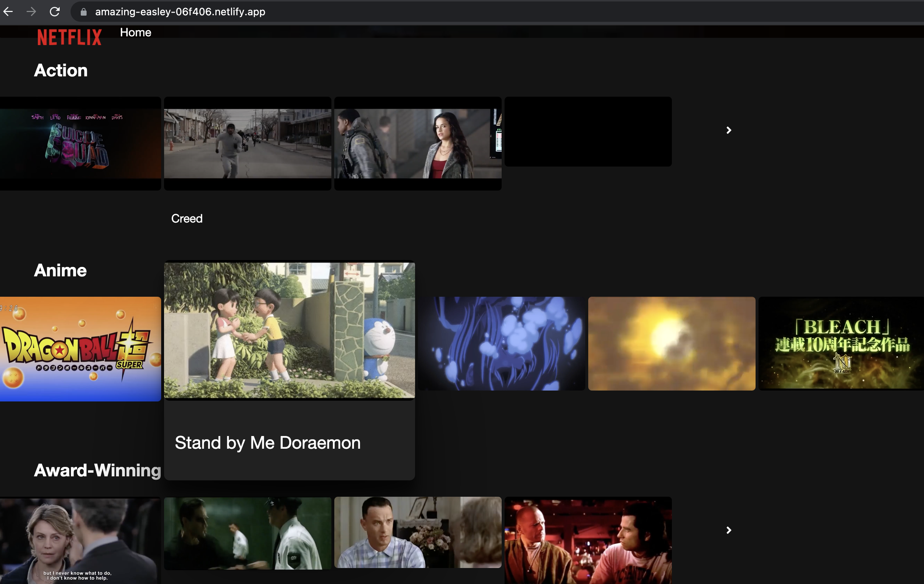Open the BLEACH anime thumbnail
Screen dimensions: 924x584
841,344
